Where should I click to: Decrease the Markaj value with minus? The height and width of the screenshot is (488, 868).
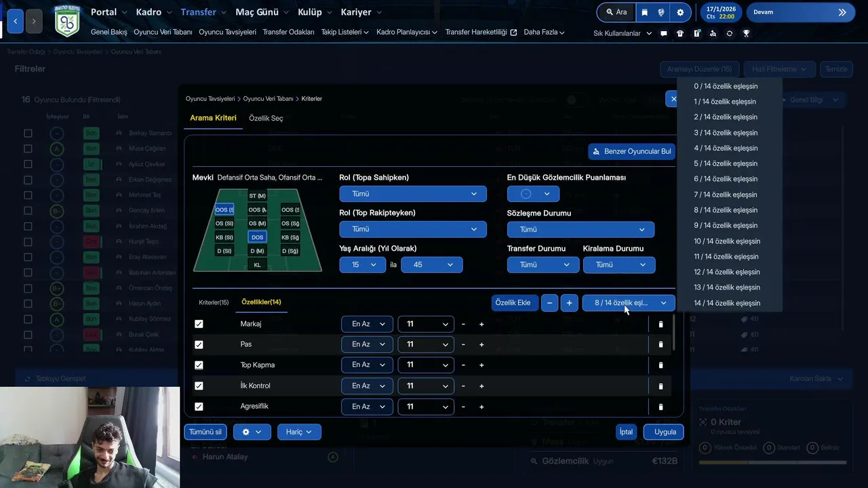(x=463, y=324)
